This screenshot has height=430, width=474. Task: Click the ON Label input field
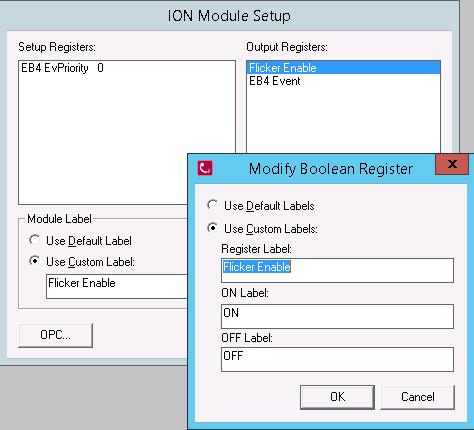coord(337,316)
